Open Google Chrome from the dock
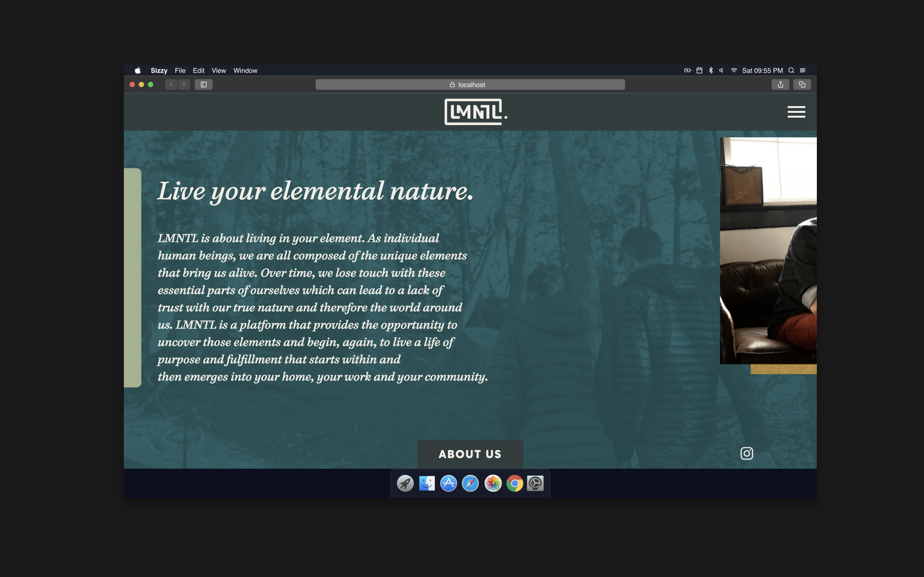 tap(514, 483)
